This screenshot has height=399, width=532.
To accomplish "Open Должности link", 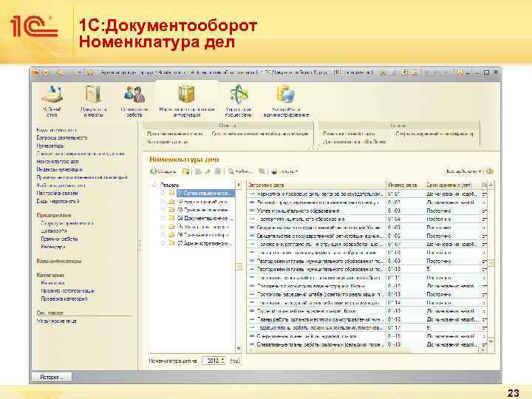I will click(x=54, y=231).
